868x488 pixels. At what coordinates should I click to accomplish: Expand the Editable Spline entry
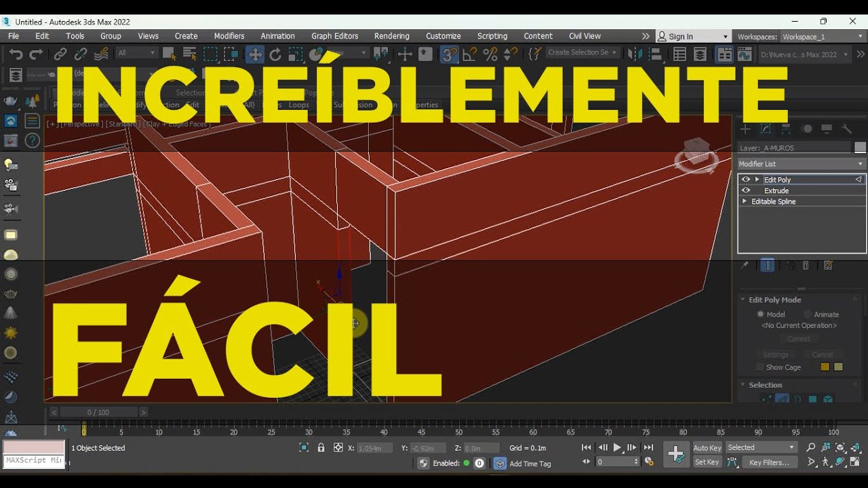click(x=745, y=201)
